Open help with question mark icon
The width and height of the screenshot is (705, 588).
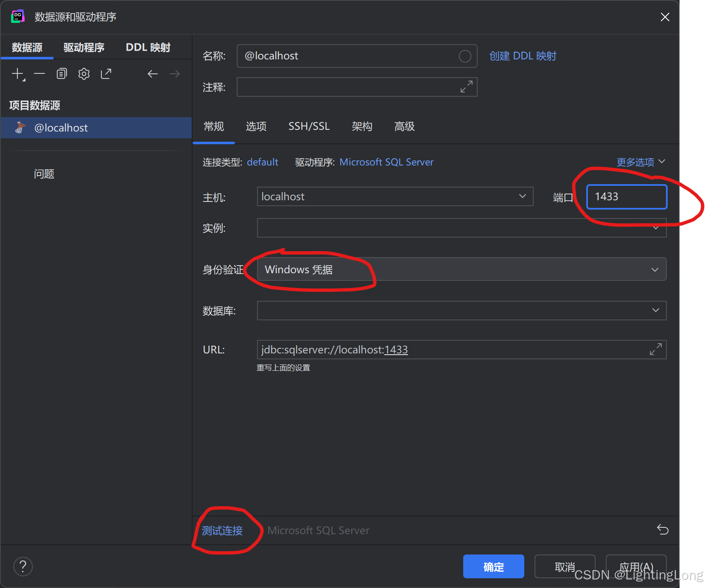point(23,566)
